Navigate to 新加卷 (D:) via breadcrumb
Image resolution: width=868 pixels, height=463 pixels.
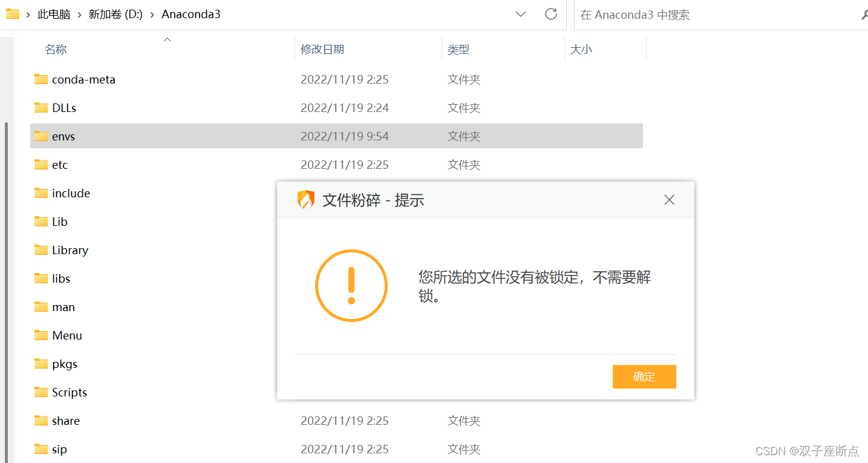click(x=116, y=14)
